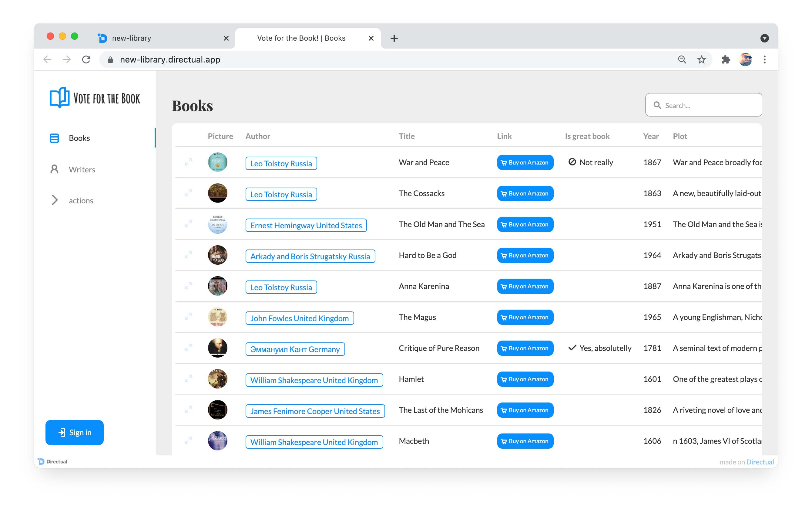The width and height of the screenshot is (812, 513).
Task: Open the user profile avatar in toolbar
Action: coord(745,60)
